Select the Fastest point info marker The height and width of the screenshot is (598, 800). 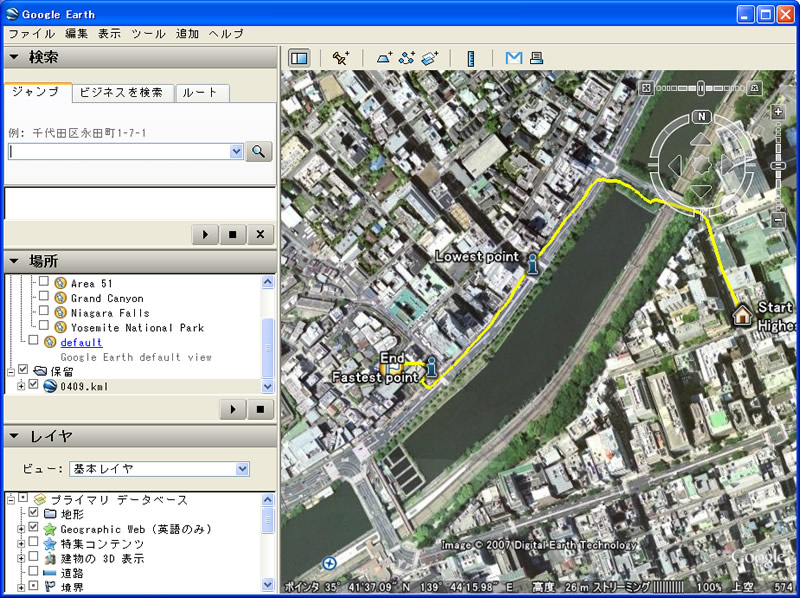431,367
